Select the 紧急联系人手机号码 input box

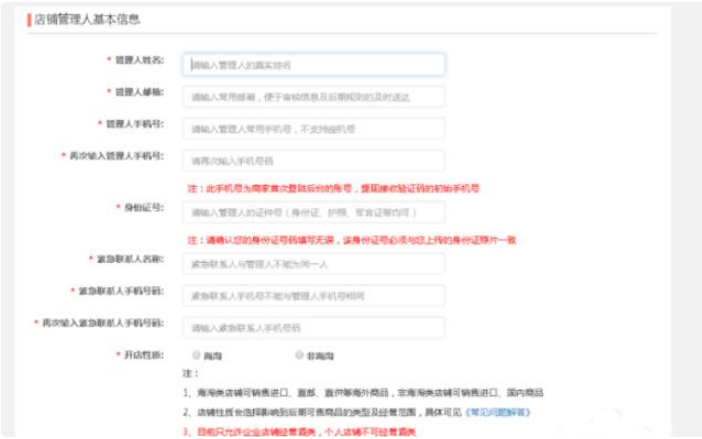click(313, 296)
